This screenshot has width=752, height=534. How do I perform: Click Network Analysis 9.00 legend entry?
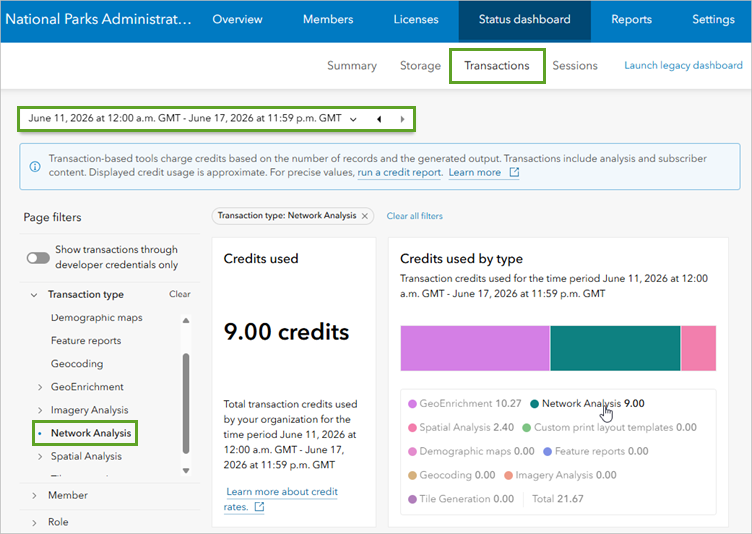point(587,403)
